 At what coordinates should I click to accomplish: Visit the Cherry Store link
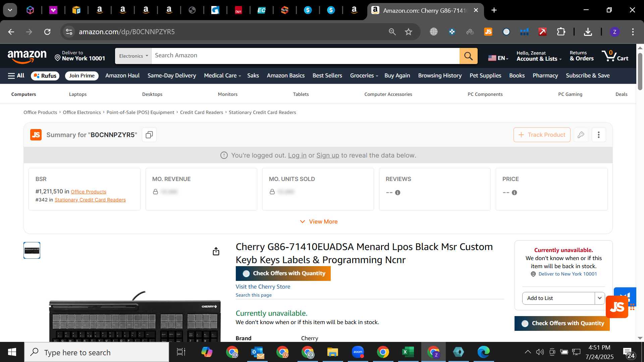tap(263, 287)
